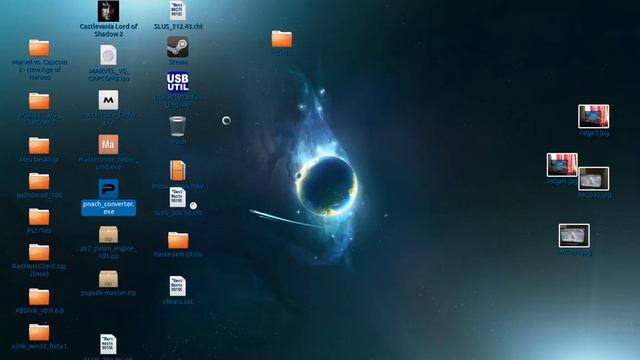Select the IMG photo thumbnail overlapping ridge4.jpg
The height and width of the screenshot is (360, 640).
[594, 179]
